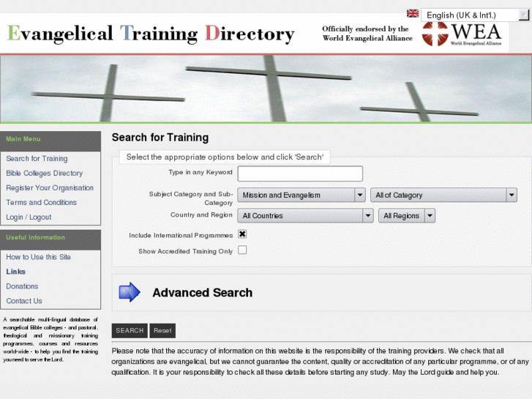Uncheck Include International Programmes
The width and height of the screenshot is (532, 399).
242,234
